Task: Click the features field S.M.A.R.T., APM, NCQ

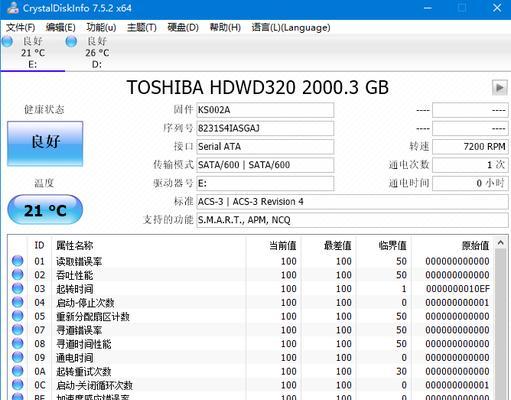Action: tap(352, 220)
